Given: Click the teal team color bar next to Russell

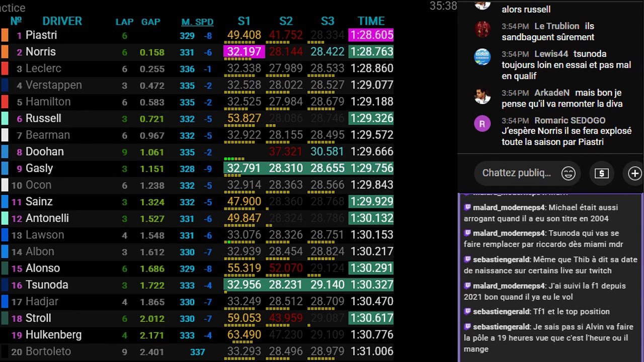Looking at the screenshot, I should [x=5, y=118].
